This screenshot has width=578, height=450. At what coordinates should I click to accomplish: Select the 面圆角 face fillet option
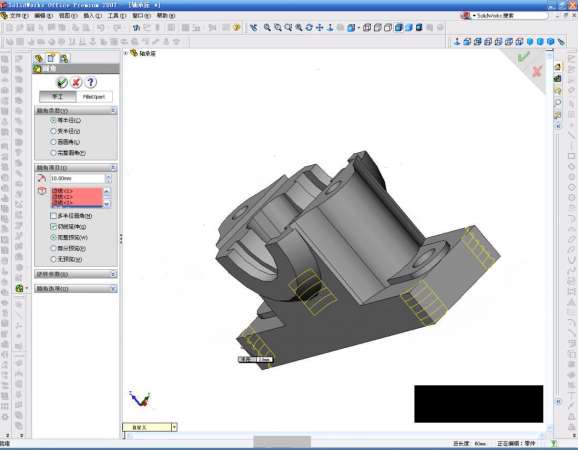click(x=53, y=142)
